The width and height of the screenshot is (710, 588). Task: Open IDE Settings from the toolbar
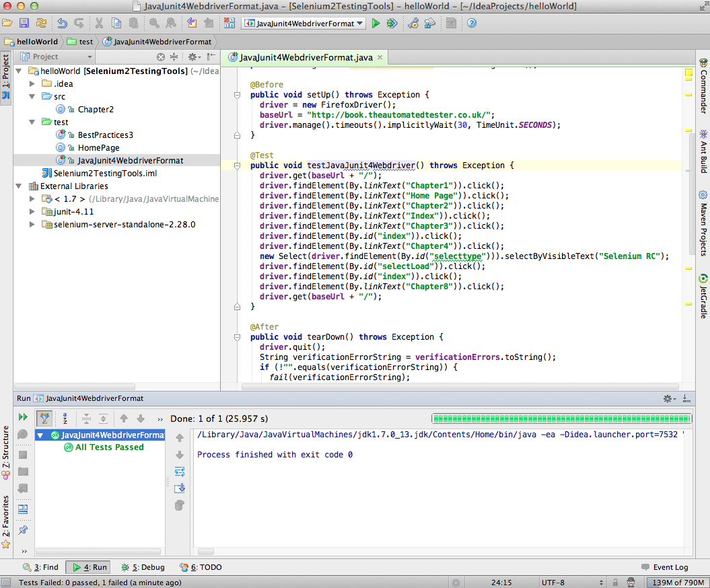tap(412, 23)
